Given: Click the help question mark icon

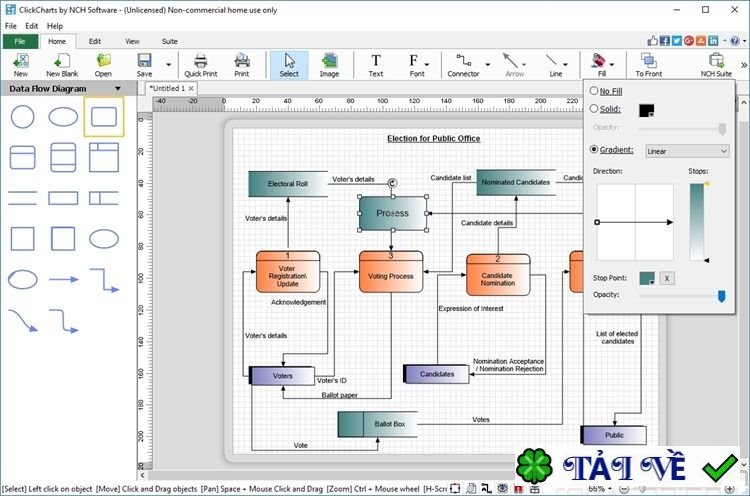Looking at the screenshot, I should 735,41.
